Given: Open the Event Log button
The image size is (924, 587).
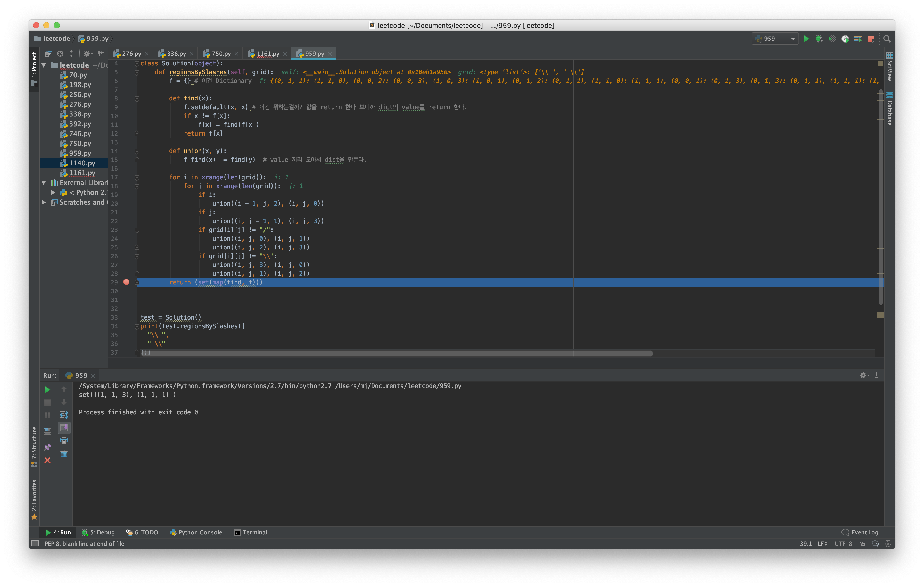Looking at the screenshot, I should point(860,532).
